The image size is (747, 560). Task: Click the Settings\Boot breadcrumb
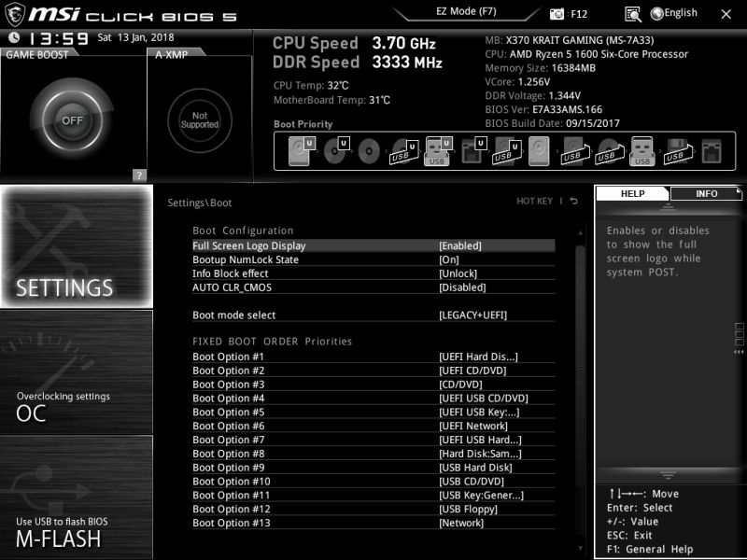tap(199, 203)
